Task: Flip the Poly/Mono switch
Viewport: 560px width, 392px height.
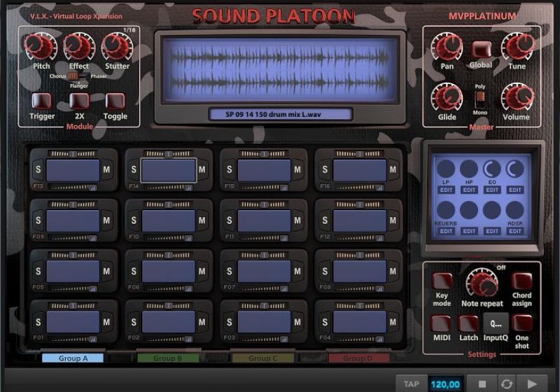Action: [480, 97]
